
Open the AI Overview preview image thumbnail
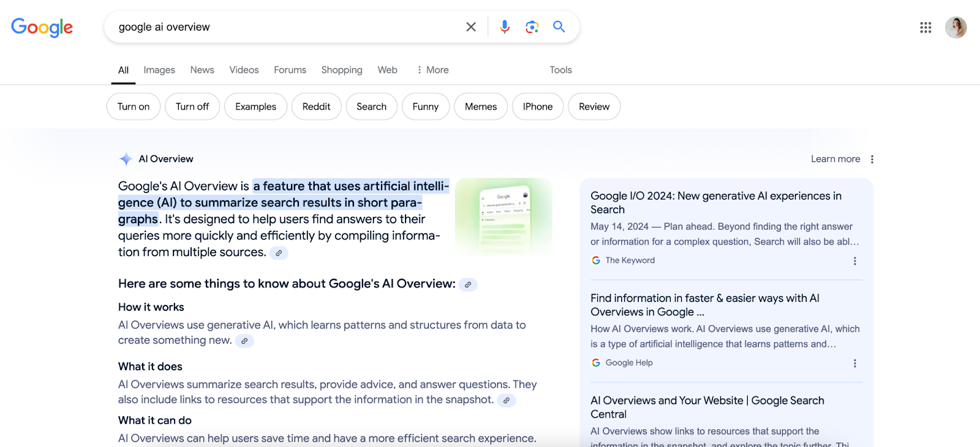503,216
